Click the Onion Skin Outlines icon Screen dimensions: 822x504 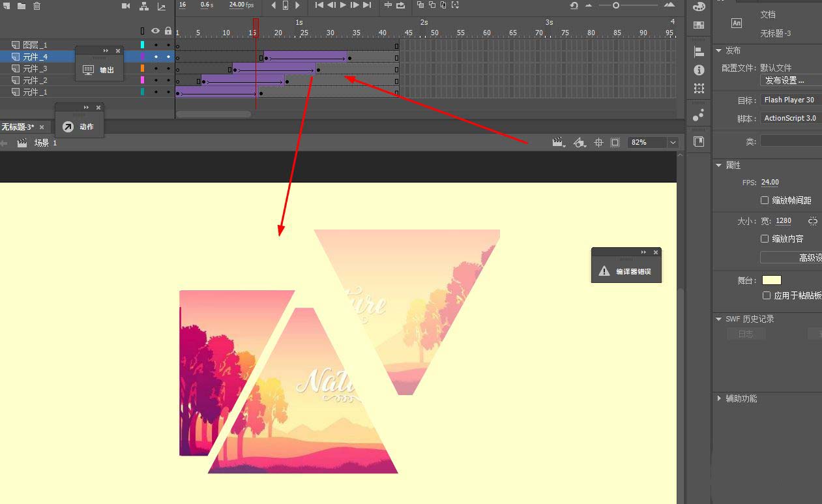pyautogui.click(x=432, y=5)
